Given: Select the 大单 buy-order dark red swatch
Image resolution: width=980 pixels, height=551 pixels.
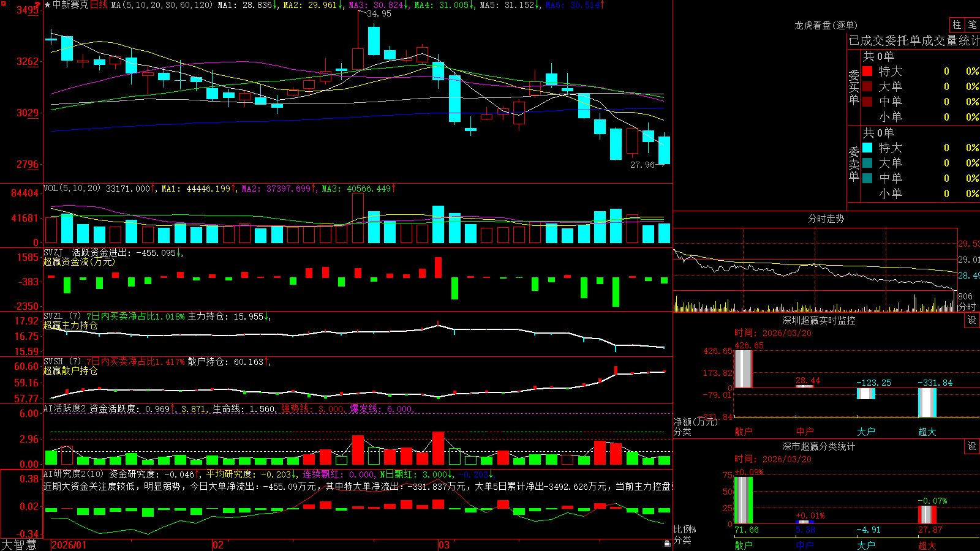Looking at the screenshot, I should pyautogui.click(x=867, y=86).
